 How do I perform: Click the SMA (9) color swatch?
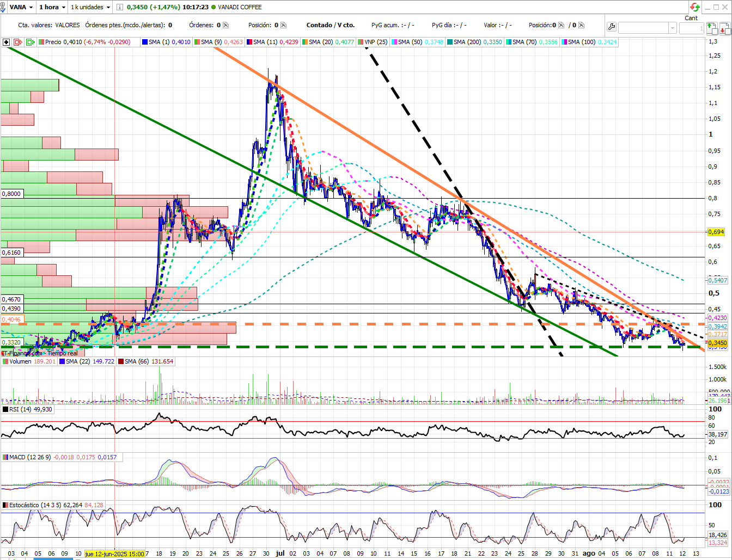point(197,42)
